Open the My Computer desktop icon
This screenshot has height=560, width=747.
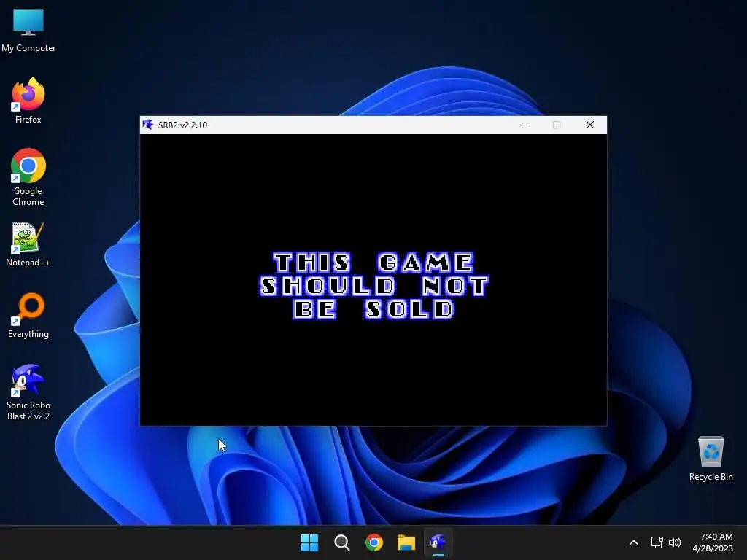(x=28, y=29)
